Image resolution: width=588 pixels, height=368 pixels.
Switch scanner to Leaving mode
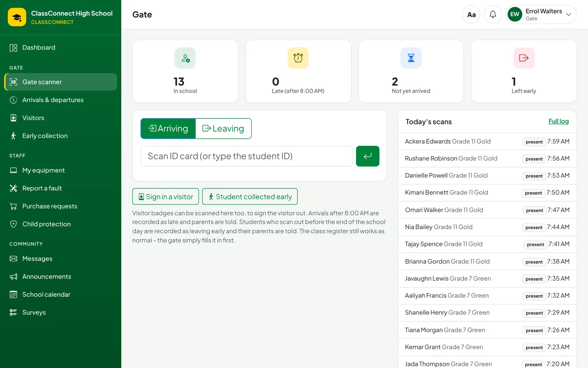point(223,128)
